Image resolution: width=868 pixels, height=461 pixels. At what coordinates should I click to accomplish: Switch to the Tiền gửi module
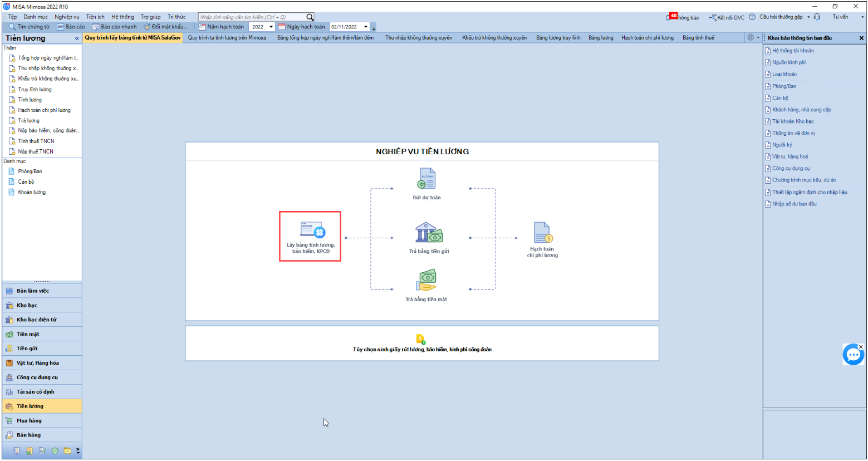[x=42, y=349]
